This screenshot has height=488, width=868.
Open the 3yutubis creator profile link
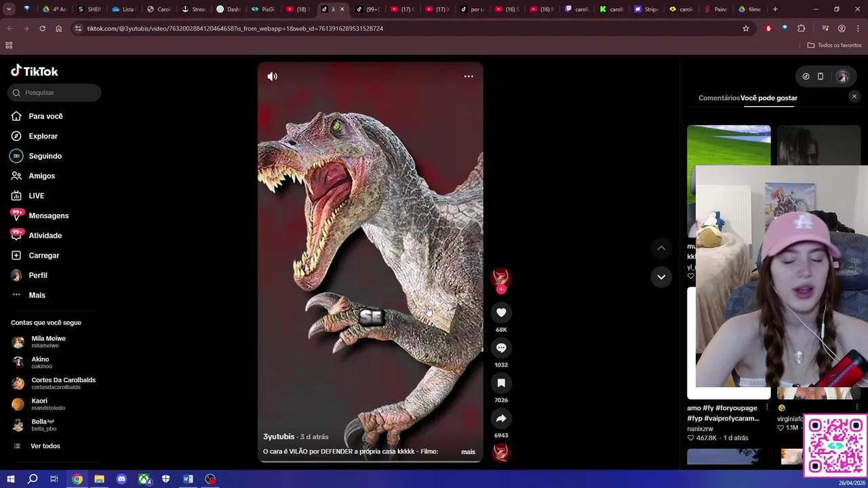click(279, 436)
